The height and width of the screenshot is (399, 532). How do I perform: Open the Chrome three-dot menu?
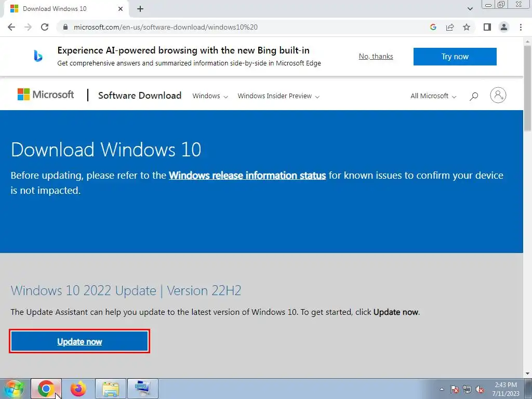[521, 27]
